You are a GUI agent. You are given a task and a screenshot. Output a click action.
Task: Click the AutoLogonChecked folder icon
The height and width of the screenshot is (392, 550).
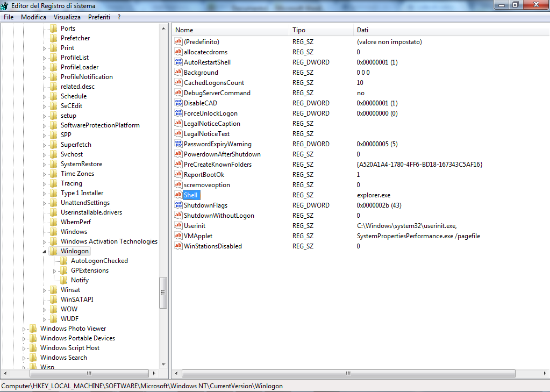pos(63,261)
